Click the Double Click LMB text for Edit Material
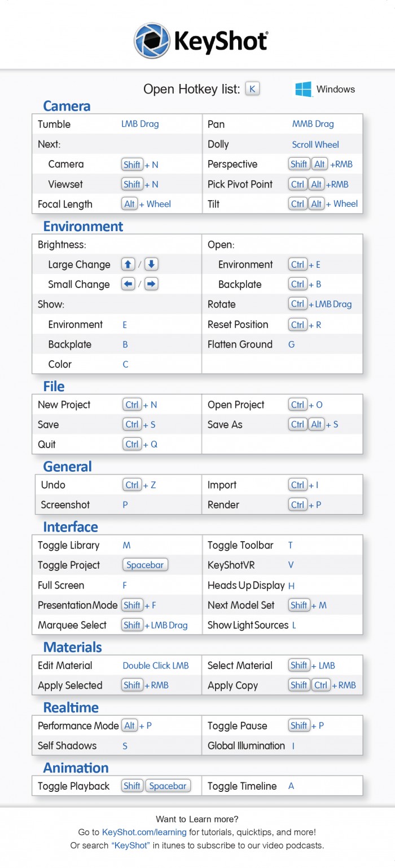Viewport: 395px width, 868px height. pos(156,666)
